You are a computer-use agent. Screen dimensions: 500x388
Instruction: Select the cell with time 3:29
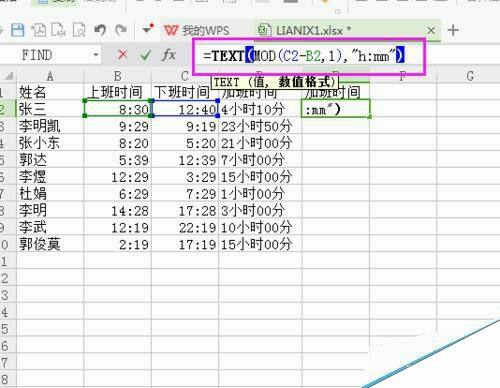pos(185,176)
